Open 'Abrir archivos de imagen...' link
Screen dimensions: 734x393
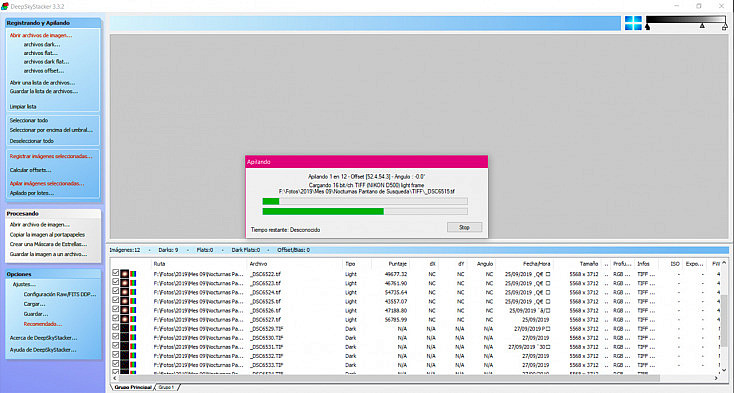click(x=41, y=35)
